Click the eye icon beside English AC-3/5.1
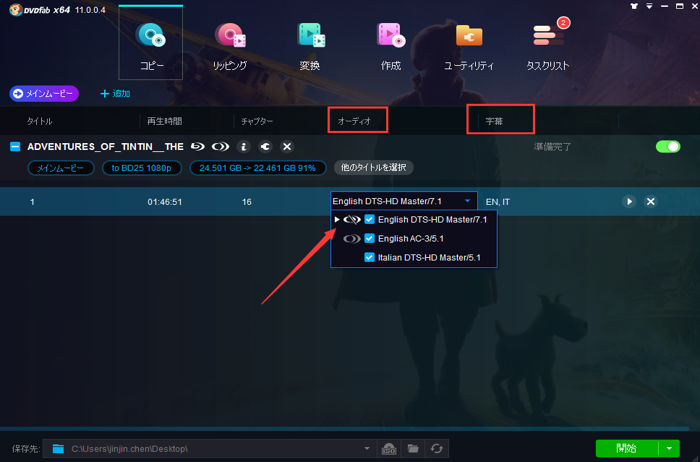This screenshot has width=700, height=462. click(x=352, y=238)
